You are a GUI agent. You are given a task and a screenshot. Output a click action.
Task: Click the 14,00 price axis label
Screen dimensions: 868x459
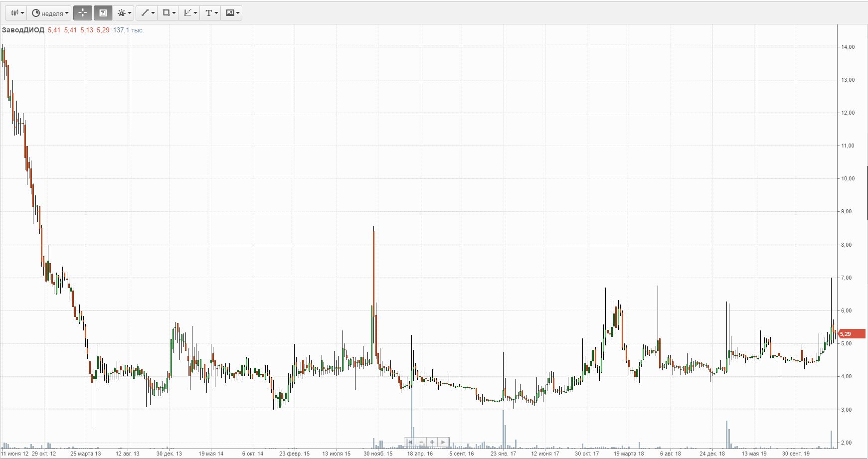click(x=848, y=47)
